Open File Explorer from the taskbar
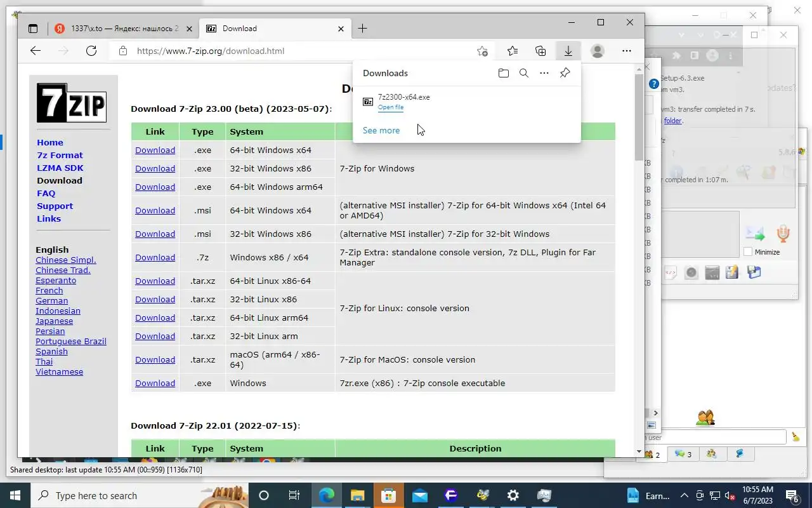Screen dimensions: 812x508 (x=358, y=495)
